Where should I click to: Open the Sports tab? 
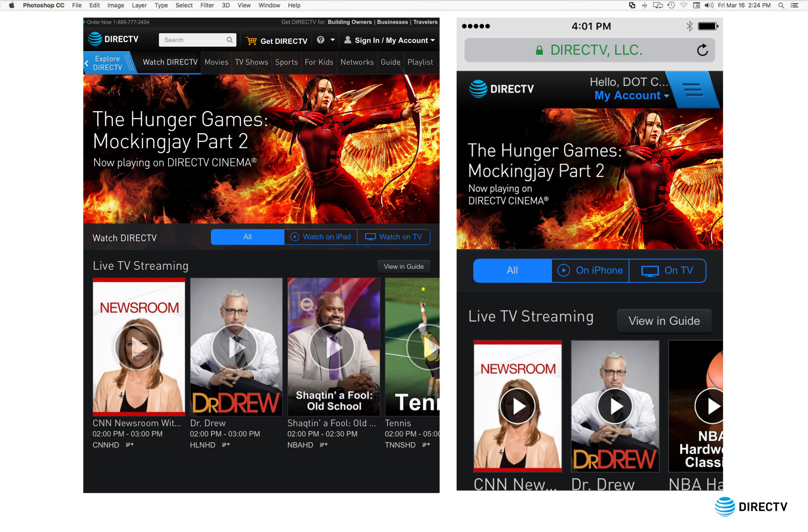(x=287, y=62)
